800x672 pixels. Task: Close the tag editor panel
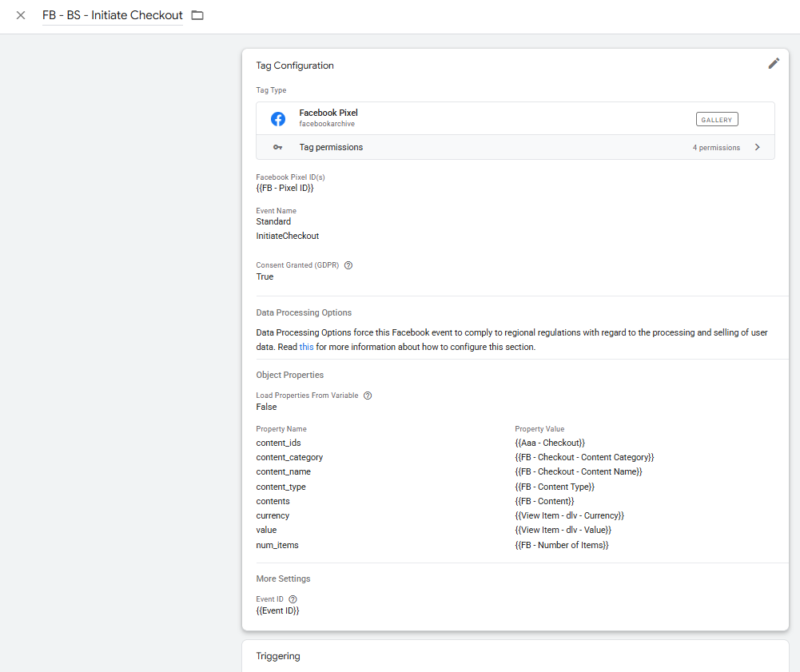21,15
